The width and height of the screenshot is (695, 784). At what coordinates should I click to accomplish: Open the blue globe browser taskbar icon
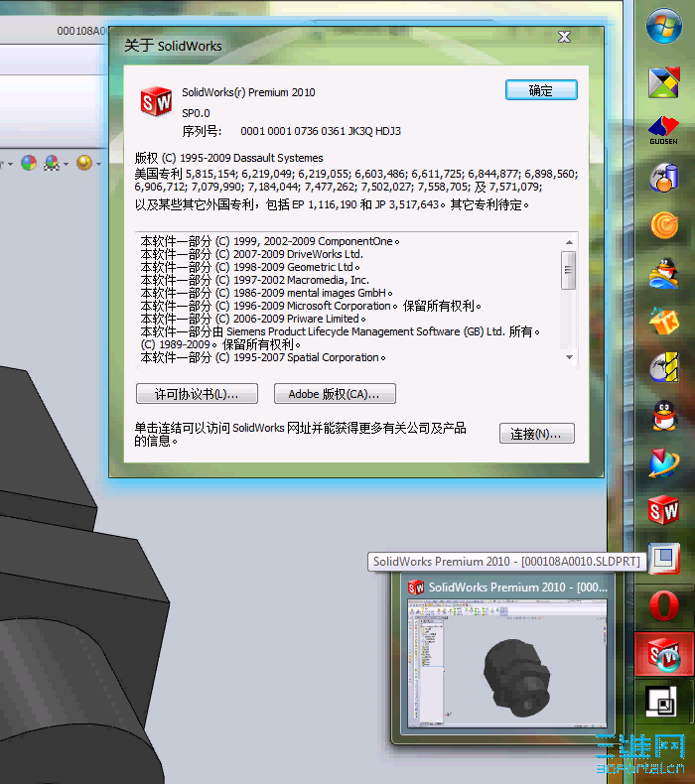click(x=664, y=463)
